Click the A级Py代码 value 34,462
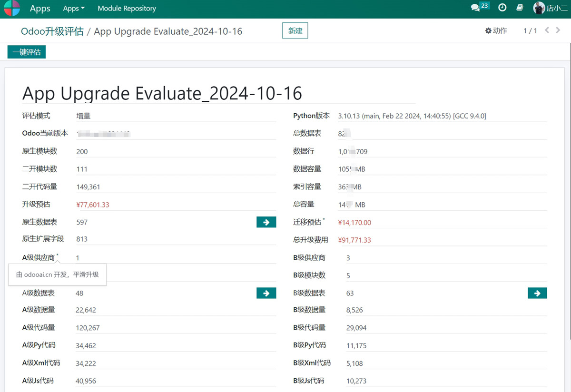The width and height of the screenshot is (571, 392). point(86,346)
